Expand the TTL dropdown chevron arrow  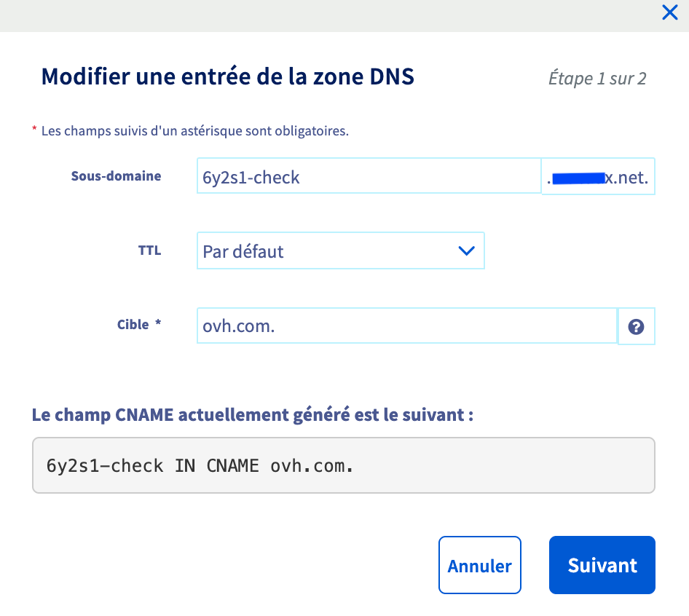[466, 250]
